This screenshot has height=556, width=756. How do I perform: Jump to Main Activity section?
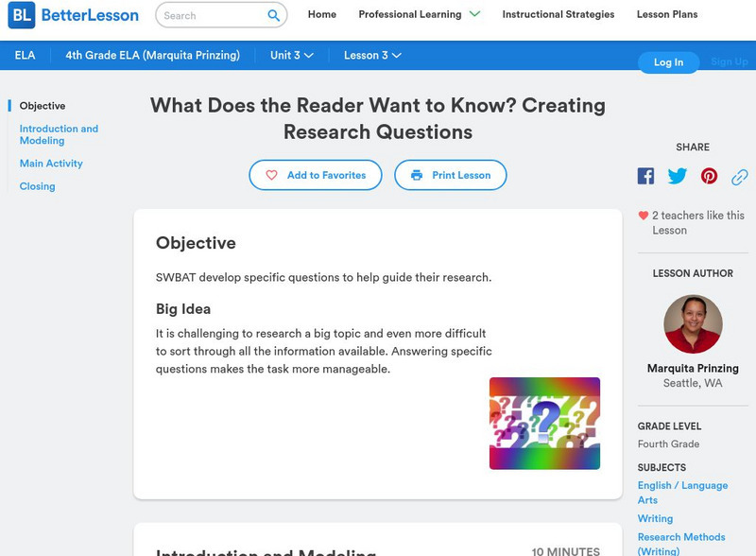tap(51, 164)
